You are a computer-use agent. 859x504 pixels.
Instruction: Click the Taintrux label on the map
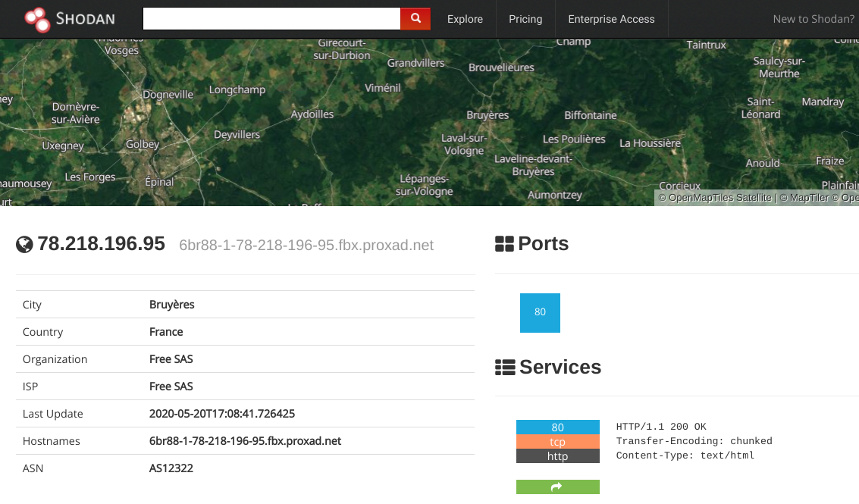tap(706, 45)
